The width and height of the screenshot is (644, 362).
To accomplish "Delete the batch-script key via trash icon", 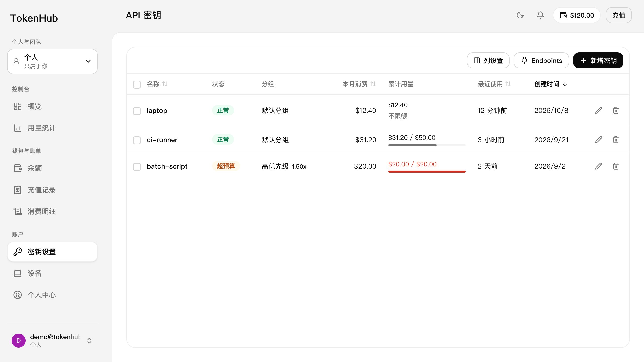I will pos(616,166).
